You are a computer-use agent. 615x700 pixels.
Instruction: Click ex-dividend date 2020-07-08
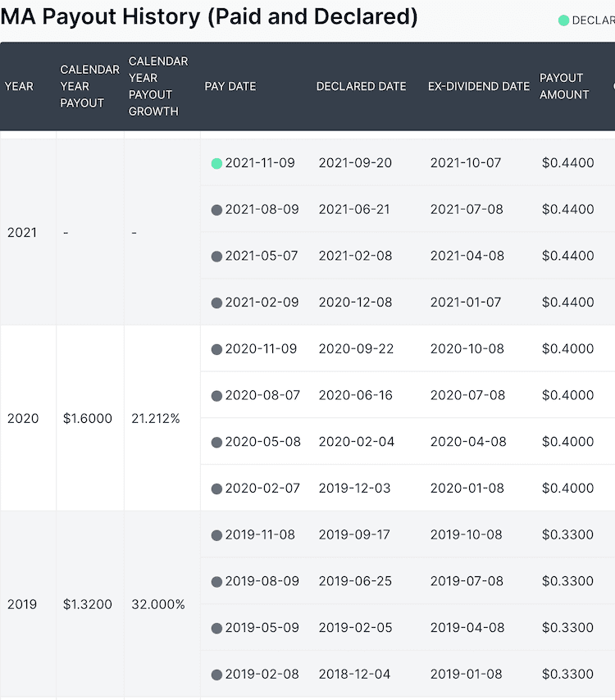coord(467,395)
